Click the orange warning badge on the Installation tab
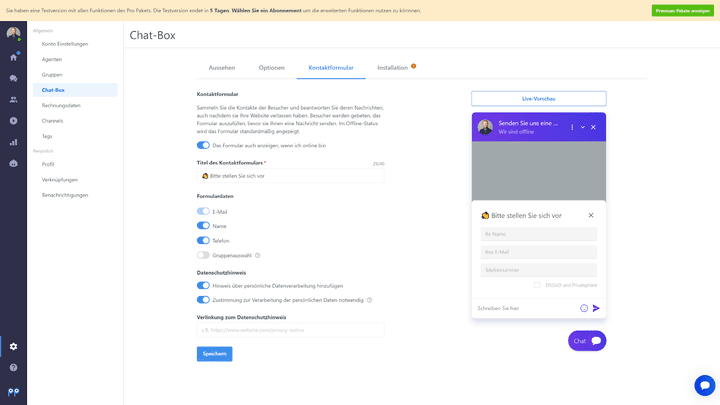Screen dimensions: 720x405 413,66
